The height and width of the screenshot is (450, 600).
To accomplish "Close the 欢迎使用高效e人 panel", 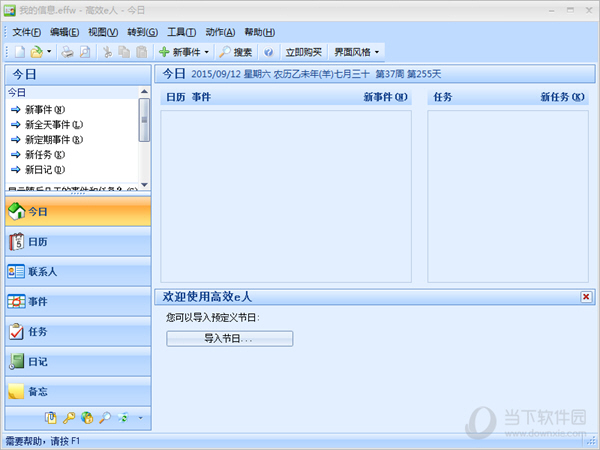I will 586,297.
